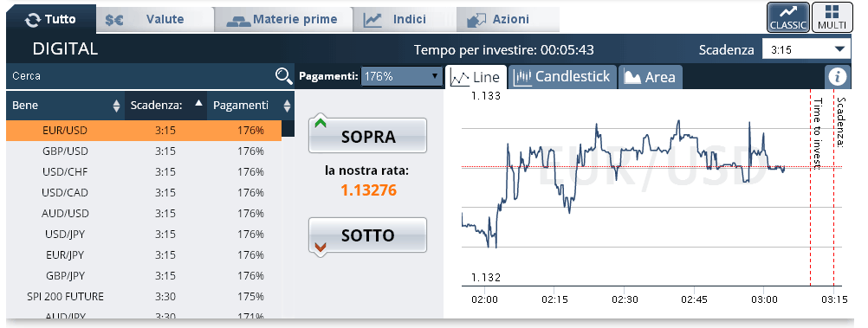
Task: Switch to MULTI view mode
Action: (832, 17)
